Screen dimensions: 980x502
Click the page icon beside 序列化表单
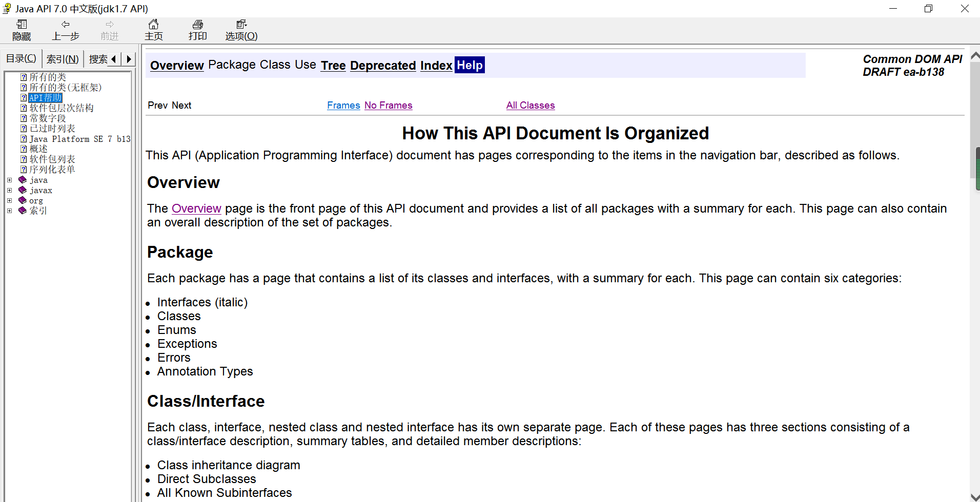[24, 169]
